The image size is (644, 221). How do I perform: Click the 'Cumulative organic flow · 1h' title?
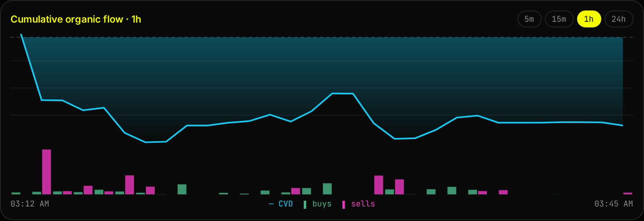pyautogui.click(x=76, y=19)
